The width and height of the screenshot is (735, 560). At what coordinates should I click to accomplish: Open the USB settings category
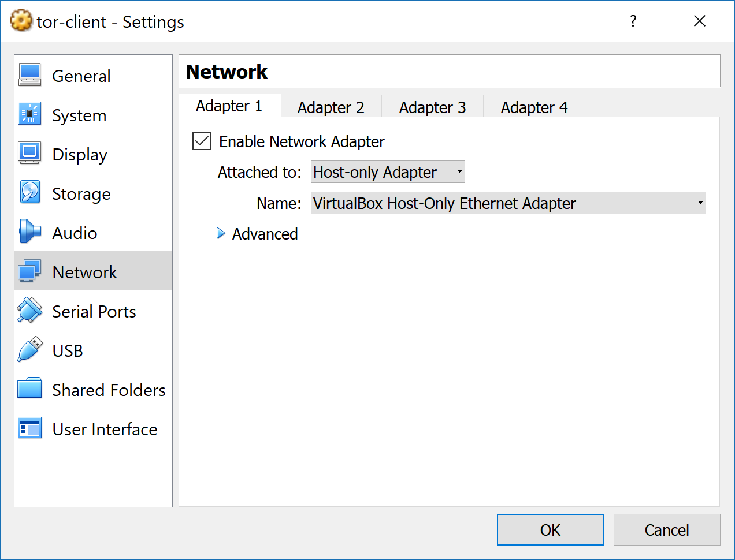pos(94,350)
